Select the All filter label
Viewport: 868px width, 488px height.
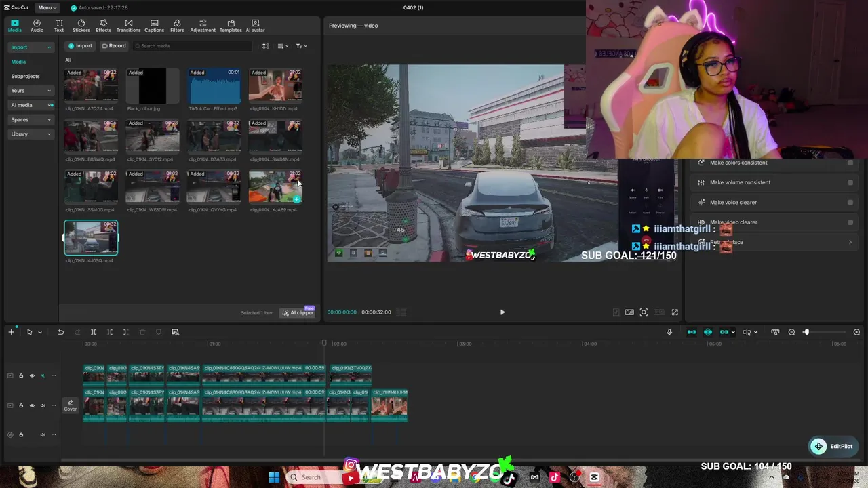68,60
